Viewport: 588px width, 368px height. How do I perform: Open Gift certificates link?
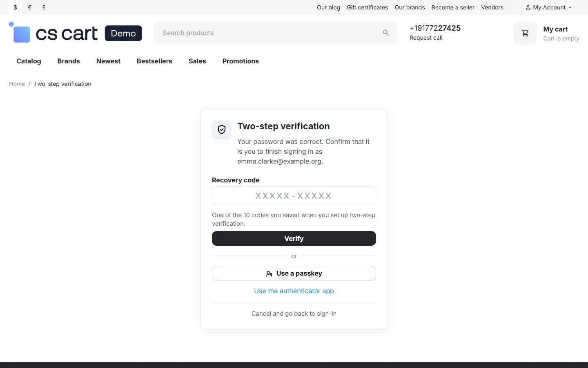click(367, 7)
